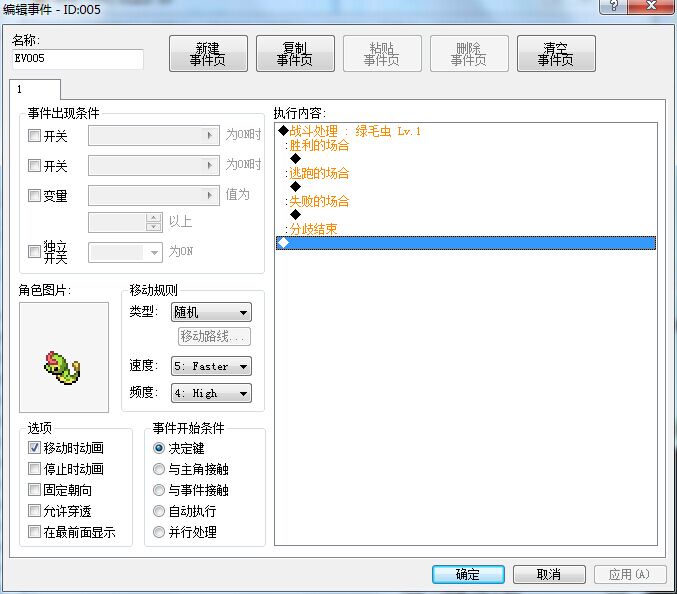
Task: Click the variable value stepper arrows
Action: coord(154,222)
